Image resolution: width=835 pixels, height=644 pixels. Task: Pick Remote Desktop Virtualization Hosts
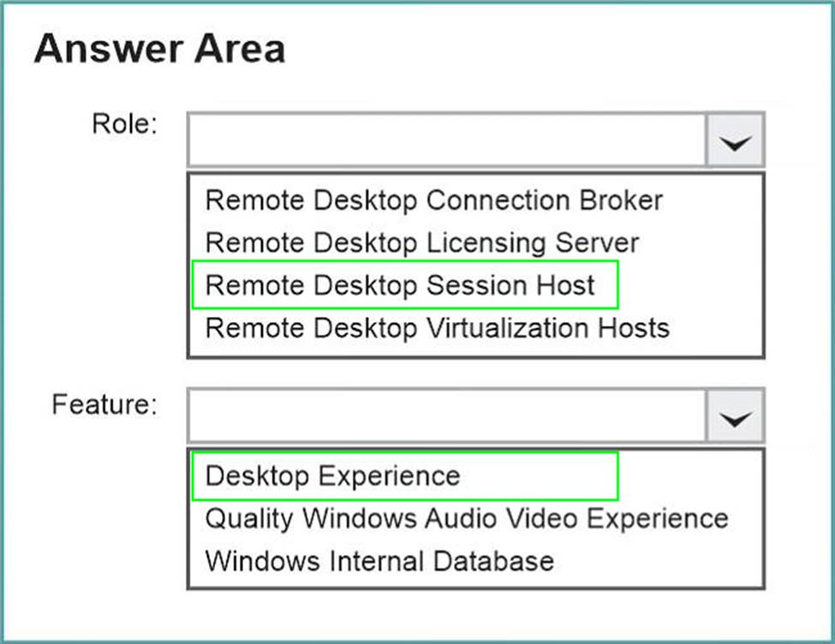tap(438, 326)
